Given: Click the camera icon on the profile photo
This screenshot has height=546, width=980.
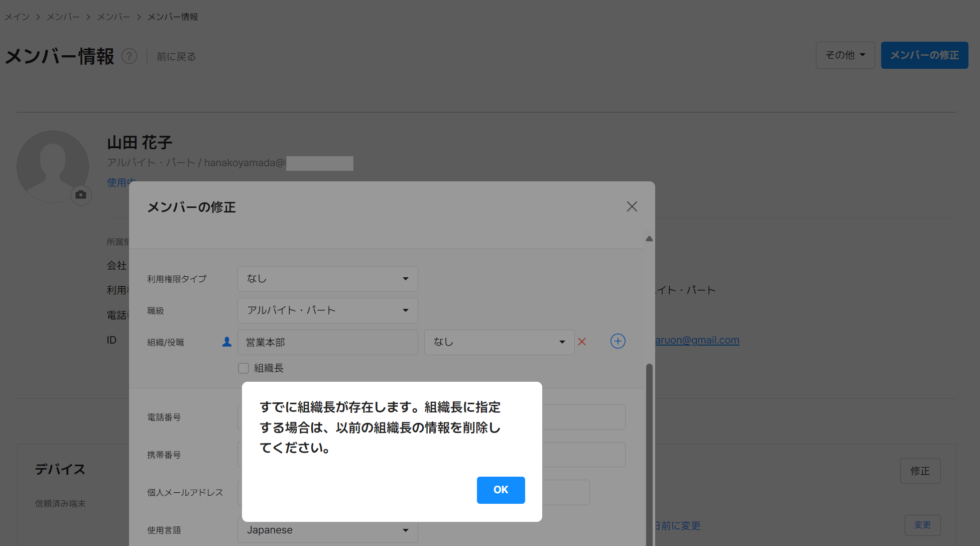Looking at the screenshot, I should [x=81, y=195].
